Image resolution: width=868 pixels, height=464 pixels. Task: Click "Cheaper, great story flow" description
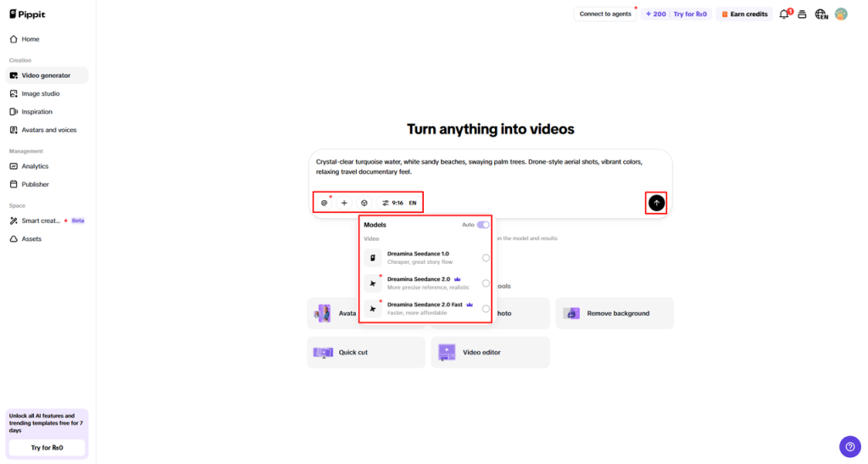click(x=420, y=262)
